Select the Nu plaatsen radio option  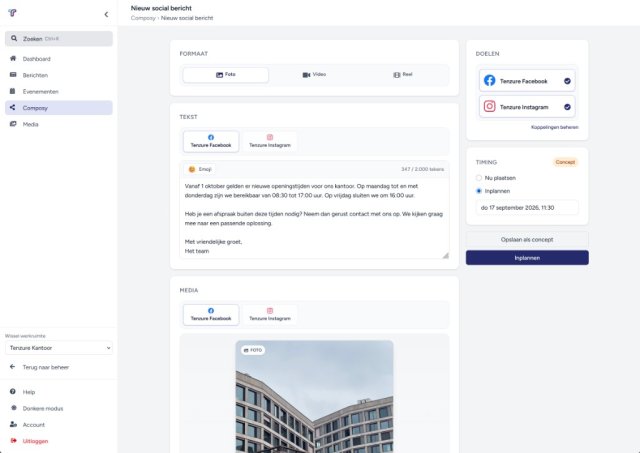[479, 178]
